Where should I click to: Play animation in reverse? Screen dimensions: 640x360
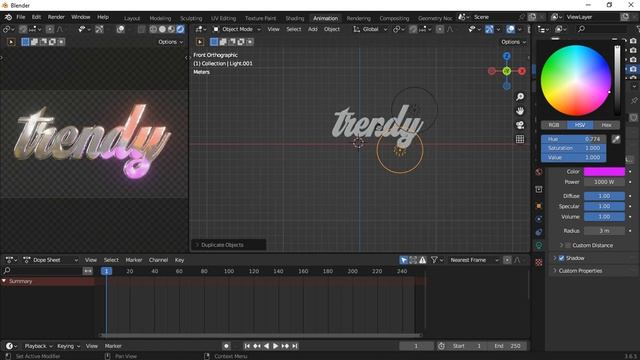coord(266,346)
